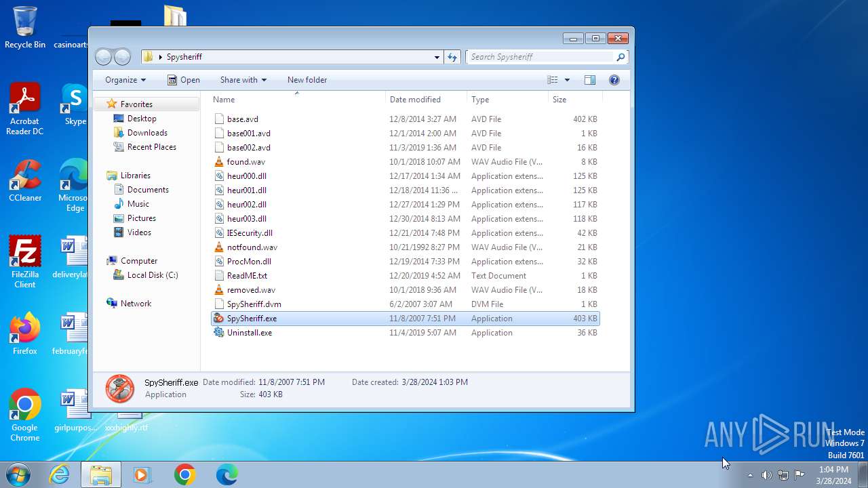This screenshot has width=868, height=488.
Task: Open Recent Places in navigation pane
Action: [x=152, y=147]
